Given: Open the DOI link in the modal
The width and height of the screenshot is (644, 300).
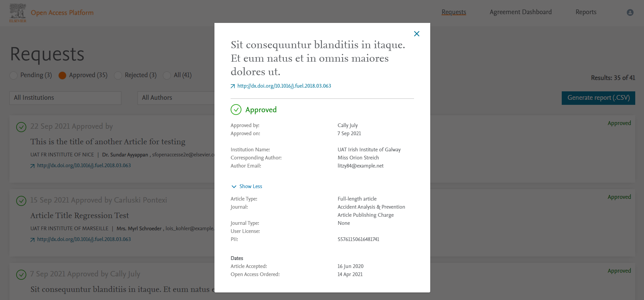Looking at the screenshot, I should [284, 86].
